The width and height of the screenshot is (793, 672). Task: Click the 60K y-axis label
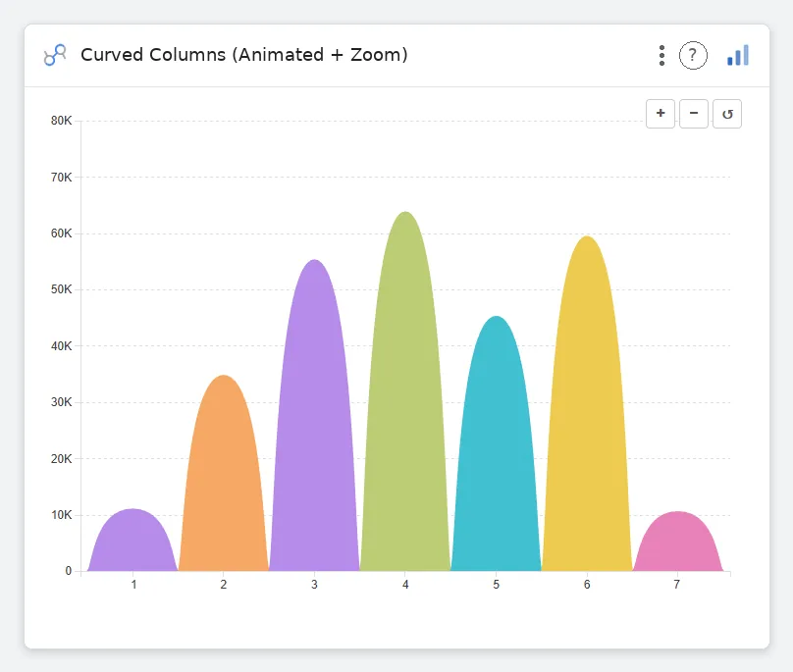61,233
